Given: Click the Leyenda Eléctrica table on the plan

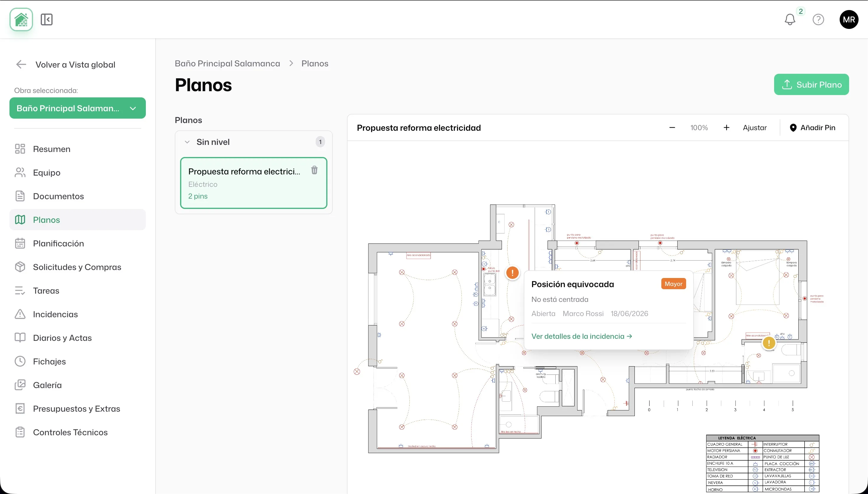Looking at the screenshot, I should click(763, 464).
